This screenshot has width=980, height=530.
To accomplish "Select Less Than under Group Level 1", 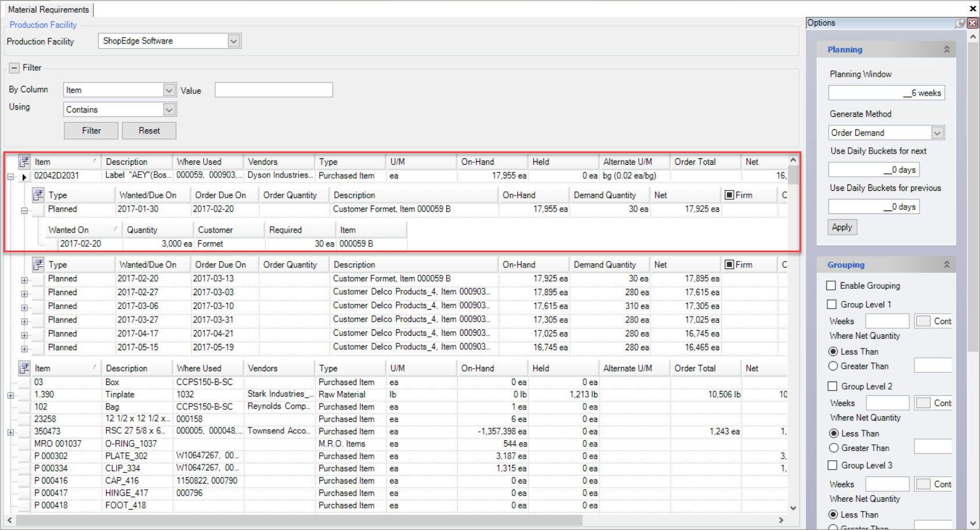I will click(833, 351).
